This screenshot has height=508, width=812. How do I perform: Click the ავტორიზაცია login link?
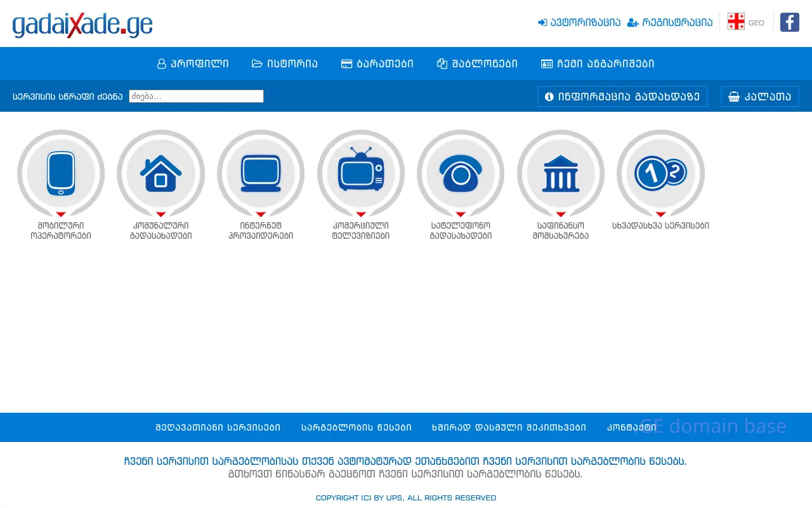tap(579, 22)
